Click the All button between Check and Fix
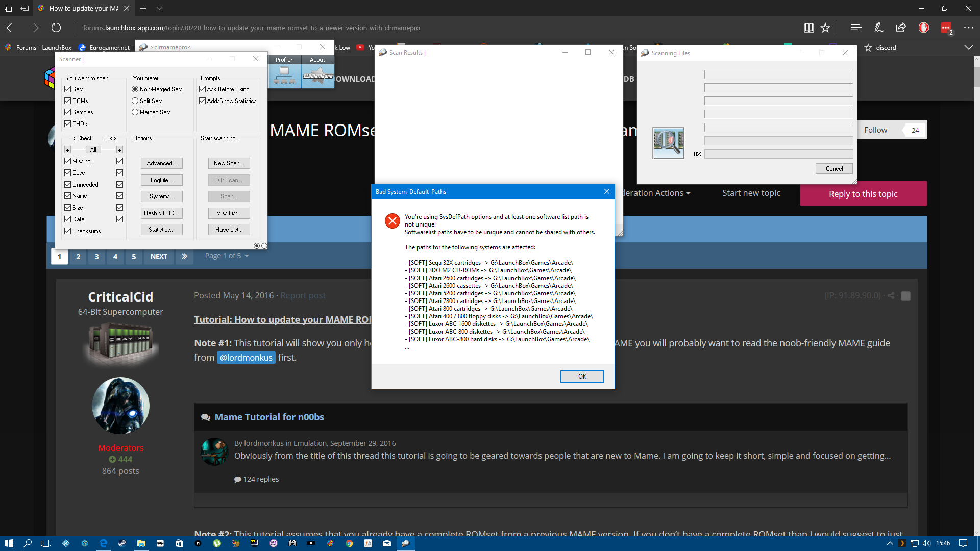Screen dimensions: 980x551 coord(93,149)
